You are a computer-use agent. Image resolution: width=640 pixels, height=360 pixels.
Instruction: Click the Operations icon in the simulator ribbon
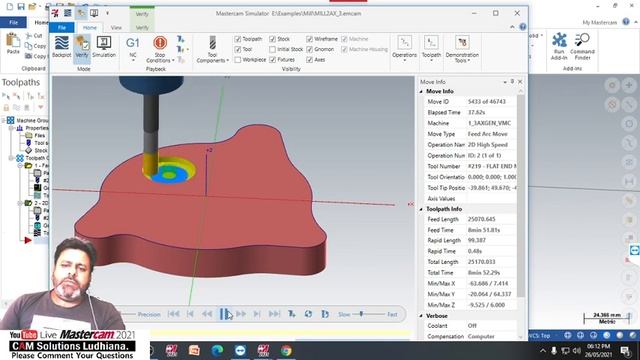[x=404, y=42]
